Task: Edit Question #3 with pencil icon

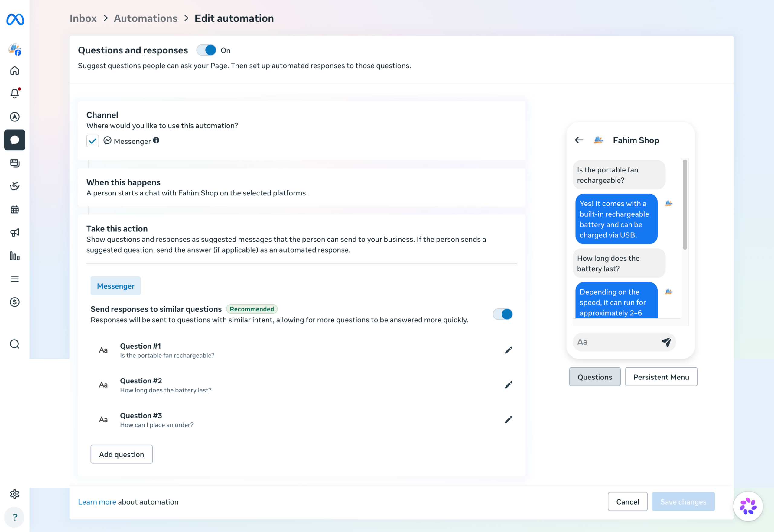Action: [x=509, y=419]
